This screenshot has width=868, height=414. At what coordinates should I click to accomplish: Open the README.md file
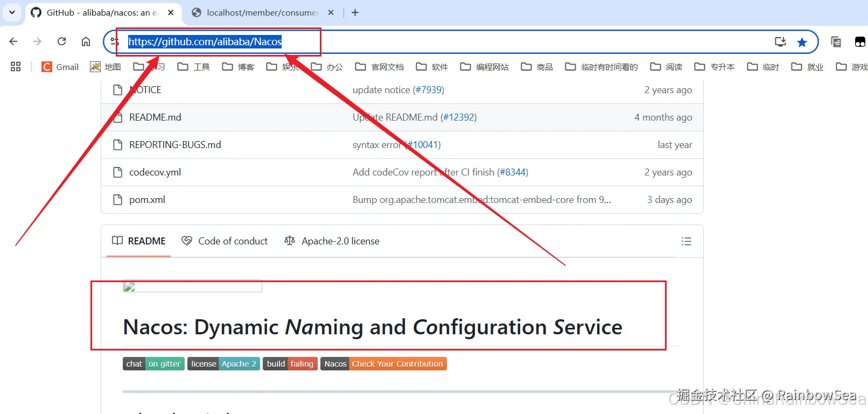(155, 117)
